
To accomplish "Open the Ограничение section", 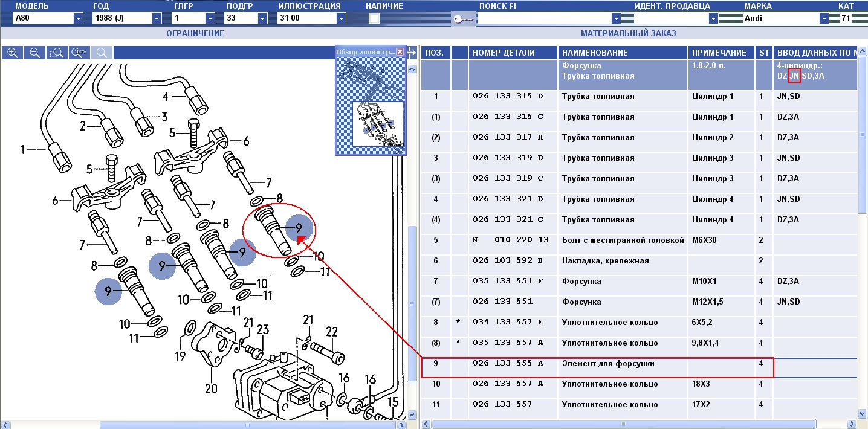I will tap(195, 33).
